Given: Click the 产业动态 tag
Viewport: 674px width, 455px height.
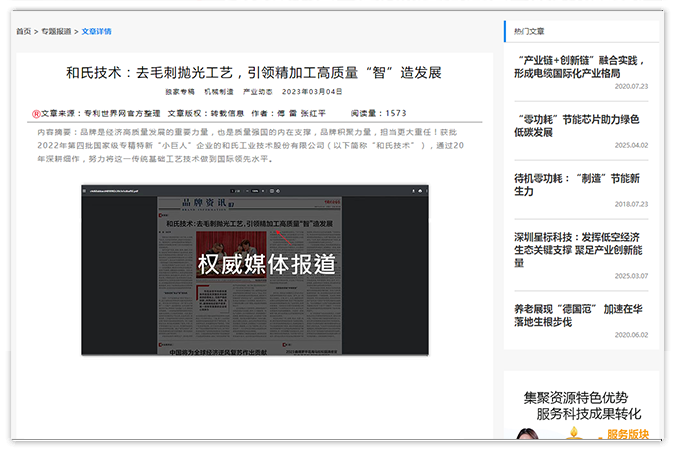Looking at the screenshot, I should (x=257, y=92).
